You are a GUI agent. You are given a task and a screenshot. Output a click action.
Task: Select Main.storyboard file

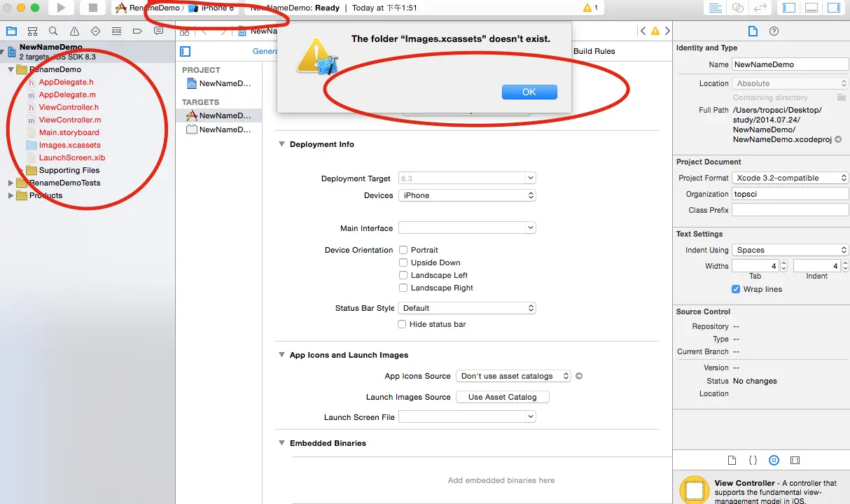point(69,132)
